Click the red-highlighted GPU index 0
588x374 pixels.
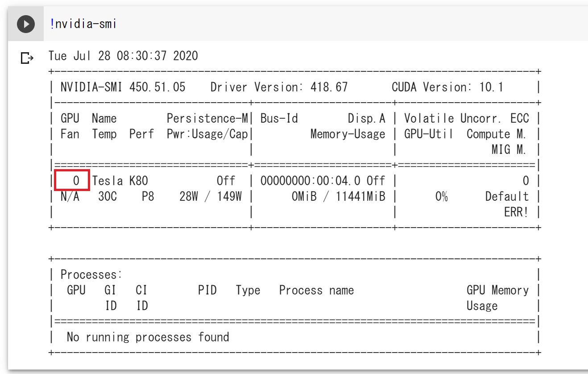[72, 180]
